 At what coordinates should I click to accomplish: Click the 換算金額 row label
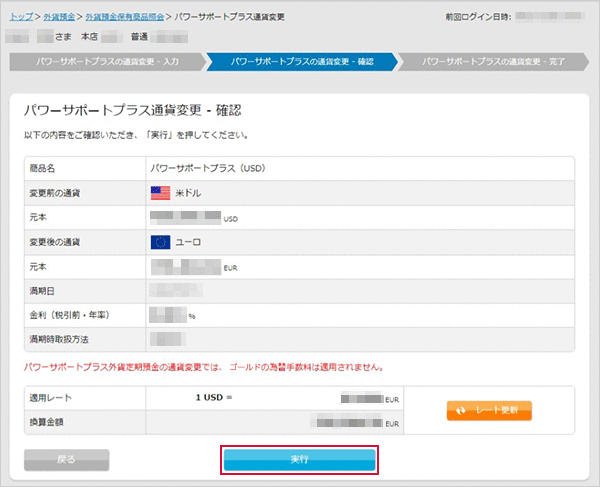coord(50,422)
